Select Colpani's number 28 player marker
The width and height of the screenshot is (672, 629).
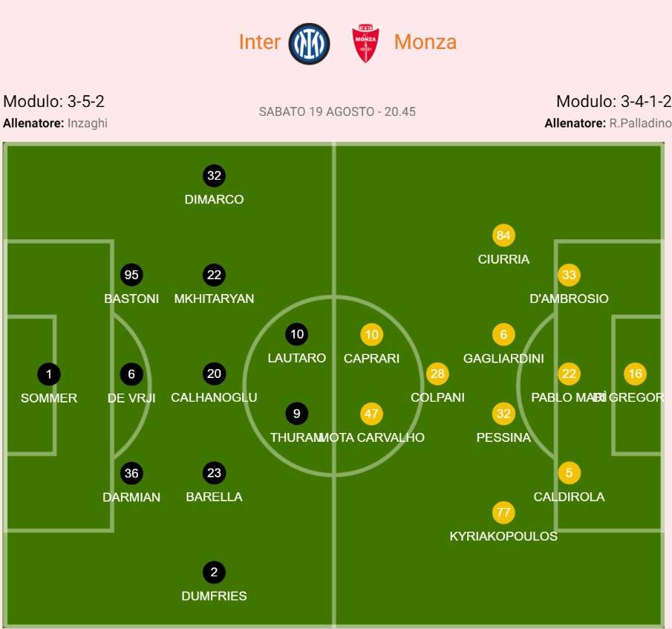pos(437,374)
